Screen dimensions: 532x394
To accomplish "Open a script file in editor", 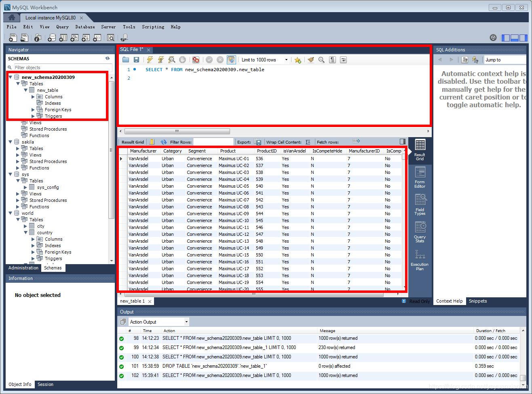I will point(126,60).
